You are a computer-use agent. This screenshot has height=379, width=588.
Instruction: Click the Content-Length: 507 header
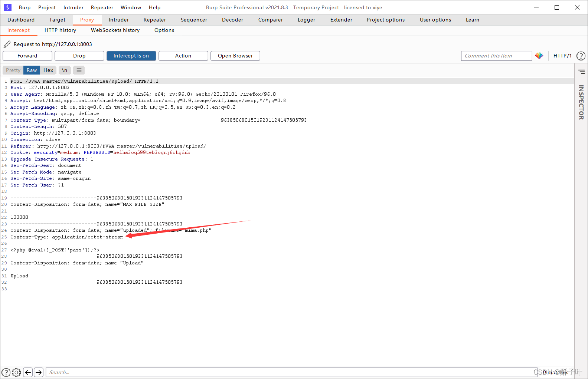[39, 126]
